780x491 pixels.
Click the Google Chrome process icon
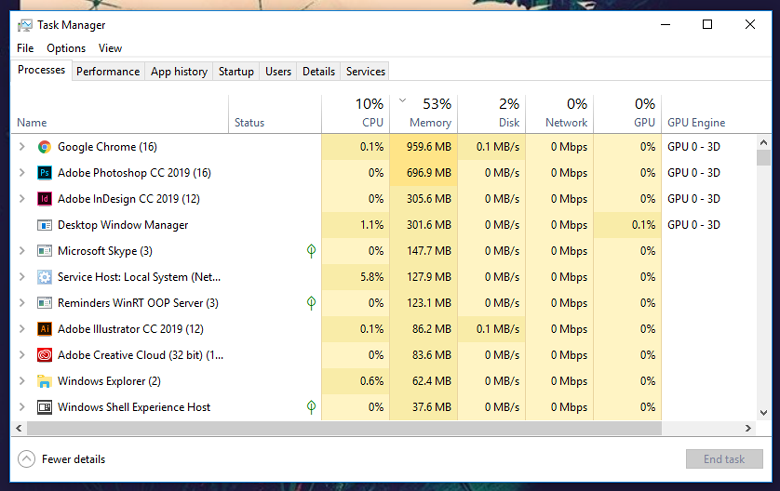(x=44, y=147)
